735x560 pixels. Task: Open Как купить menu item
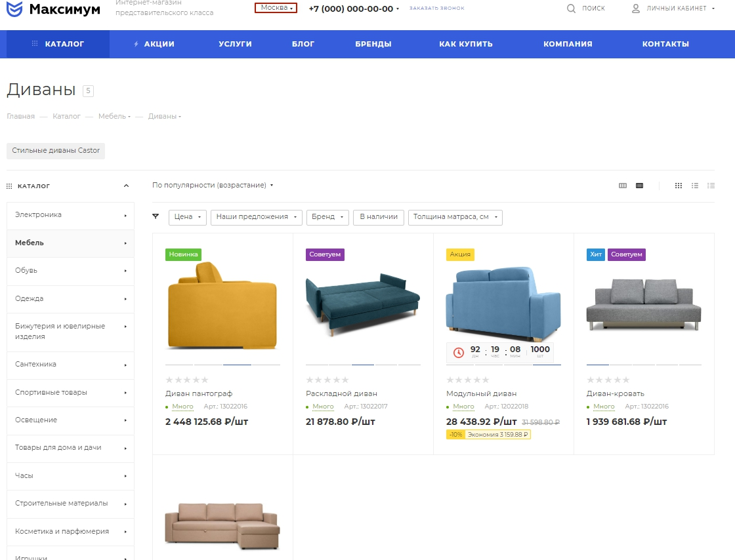point(466,44)
